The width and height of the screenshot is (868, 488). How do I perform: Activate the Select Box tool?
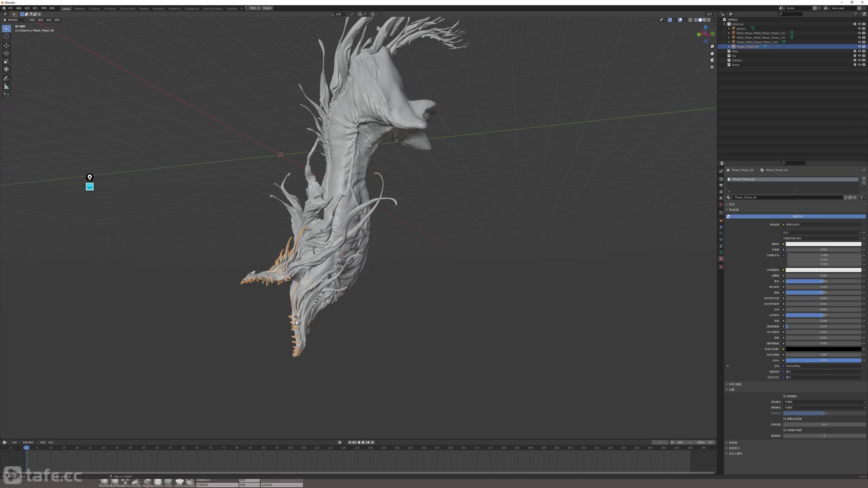[6, 28]
